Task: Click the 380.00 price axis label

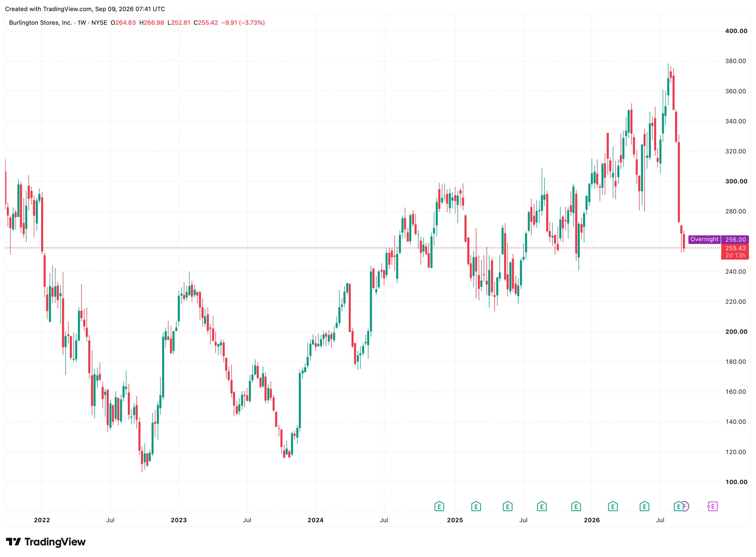Action: (735, 61)
